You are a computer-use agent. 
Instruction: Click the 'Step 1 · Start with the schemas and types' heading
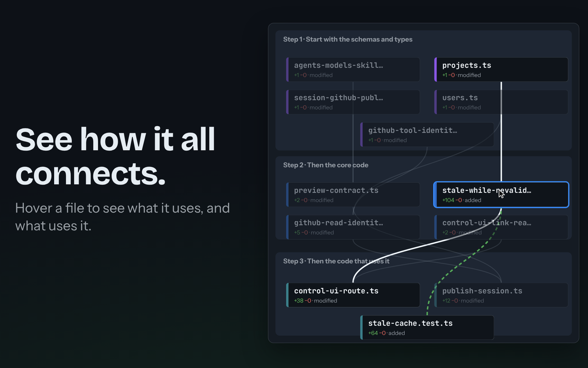click(348, 40)
